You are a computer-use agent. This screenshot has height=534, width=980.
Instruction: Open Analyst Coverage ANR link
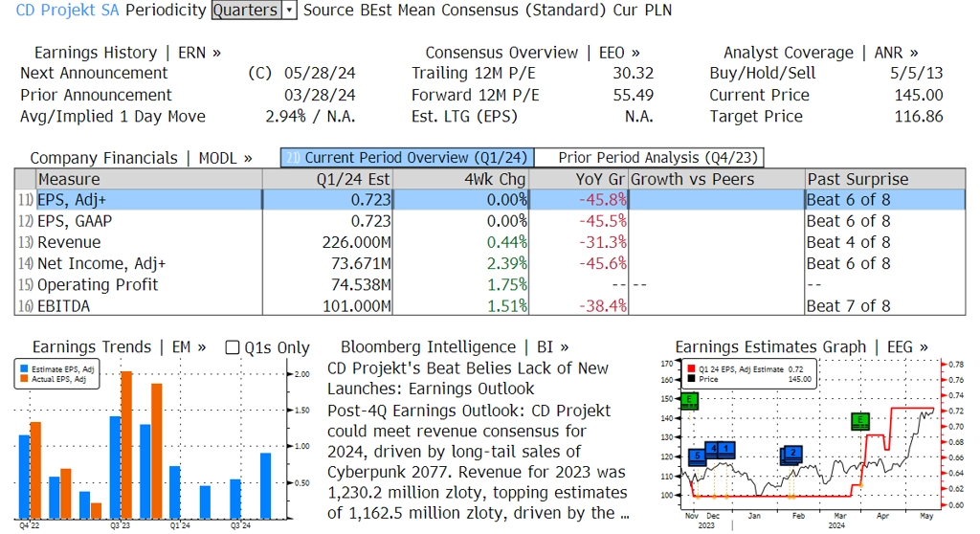(x=820, y=53)
